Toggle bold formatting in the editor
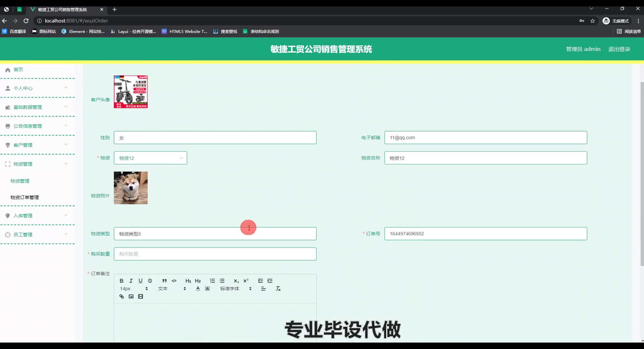644x349 pixels. [121, 281]
